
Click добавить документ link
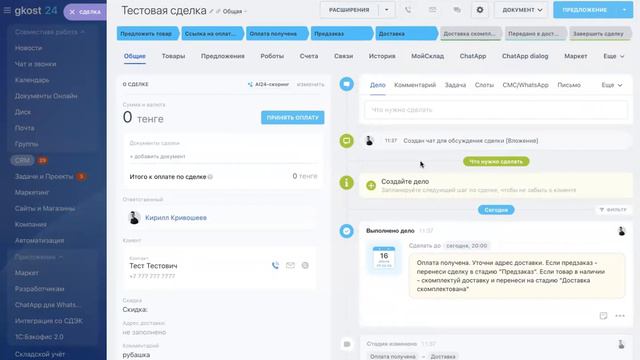157,156
